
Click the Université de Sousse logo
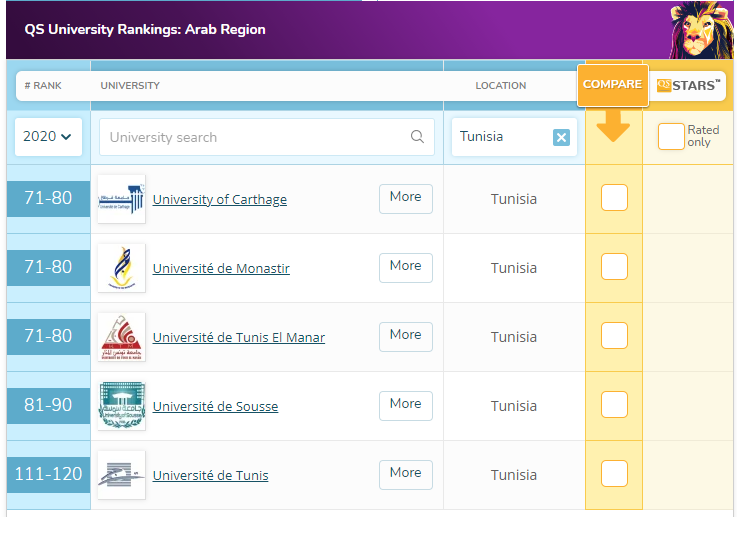[x=122, y=406]
